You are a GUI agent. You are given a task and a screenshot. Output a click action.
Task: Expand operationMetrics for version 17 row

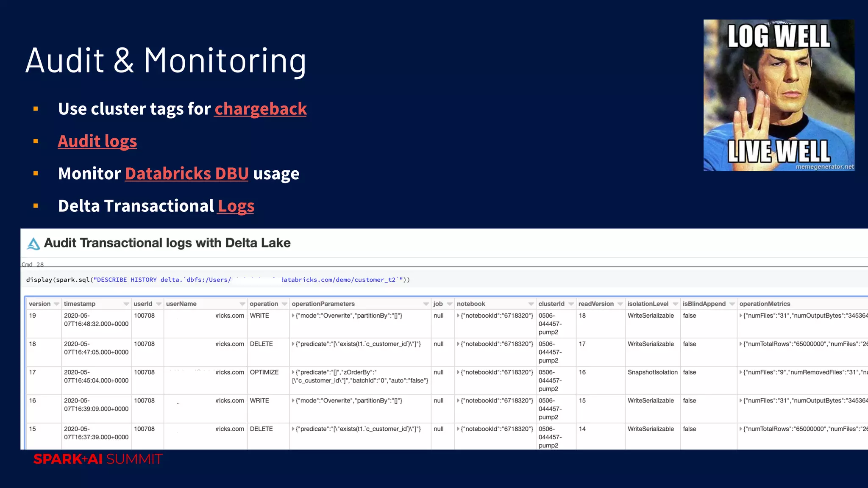tap(740, 372)
